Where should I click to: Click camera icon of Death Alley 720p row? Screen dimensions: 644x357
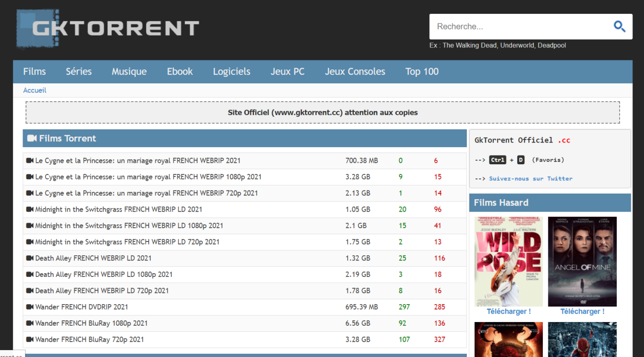click(x=30, y=291)
